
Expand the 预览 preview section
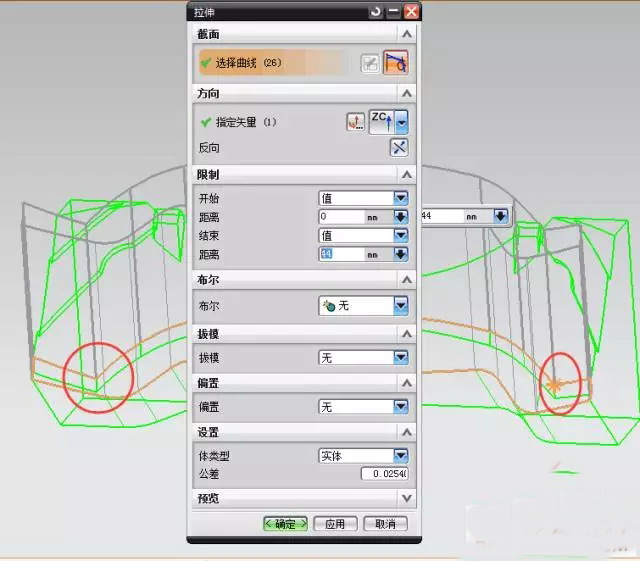click(407, 497)
